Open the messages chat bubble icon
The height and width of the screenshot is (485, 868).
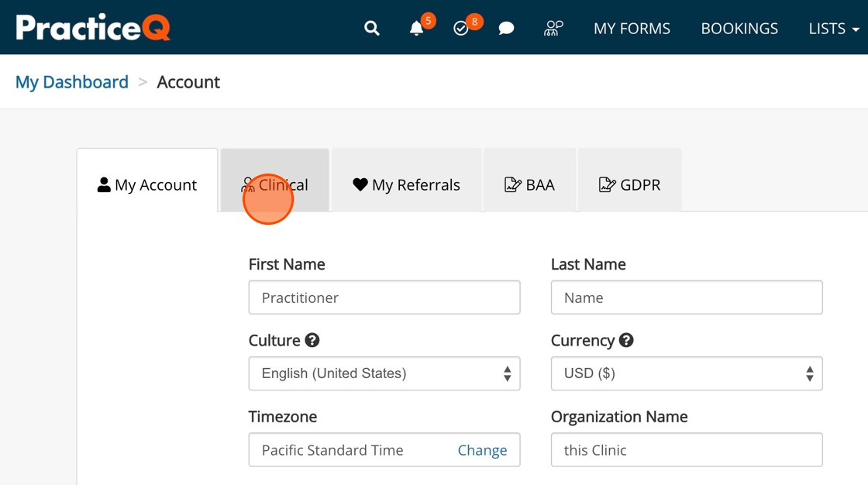[x=506, y=29]
